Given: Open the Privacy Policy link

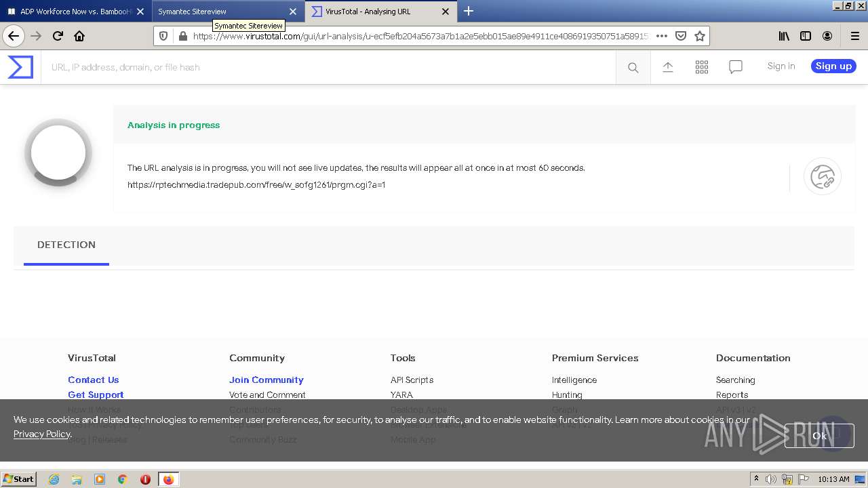Looking at the screenshot, I should (41, 434).
